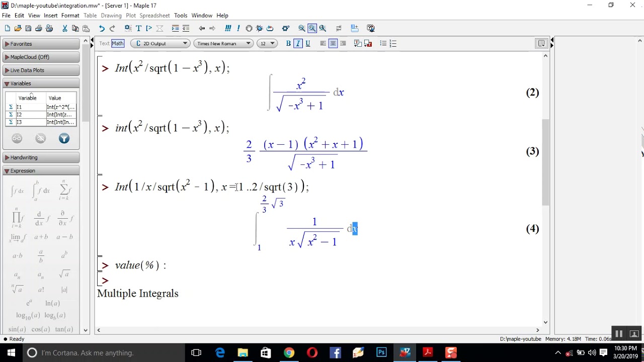Paste from clipboard toolbar icon
The image size is (644, 362).
86,29
